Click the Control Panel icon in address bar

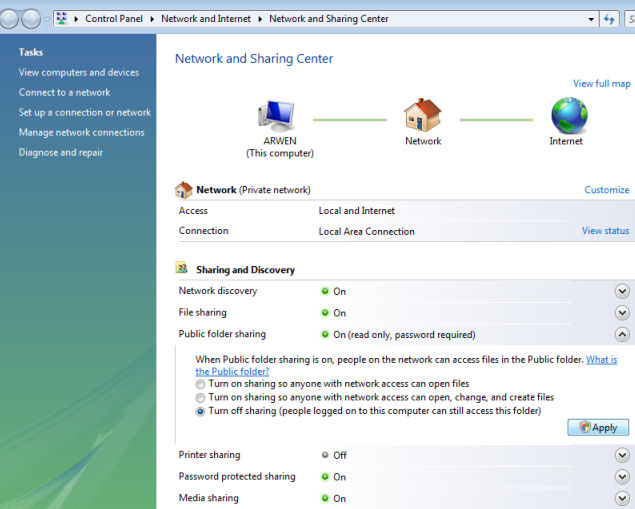click(62, 19)
